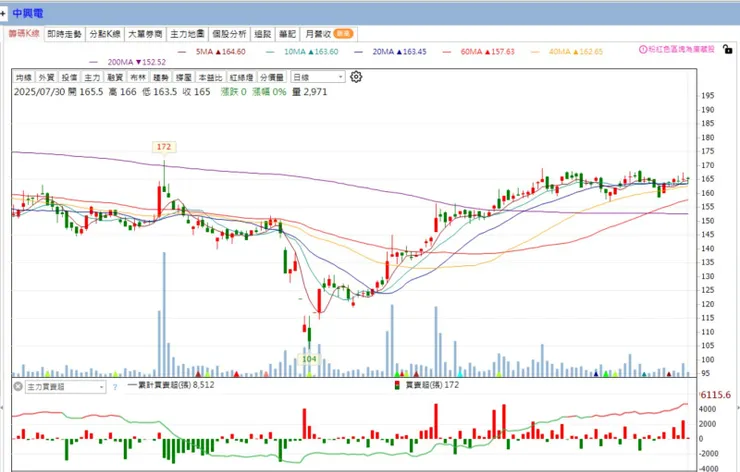The width and height of the screenshot is (740, 472).
Task: Switch to the 籌碼K線 tab
Action: (x=24, y=34)
